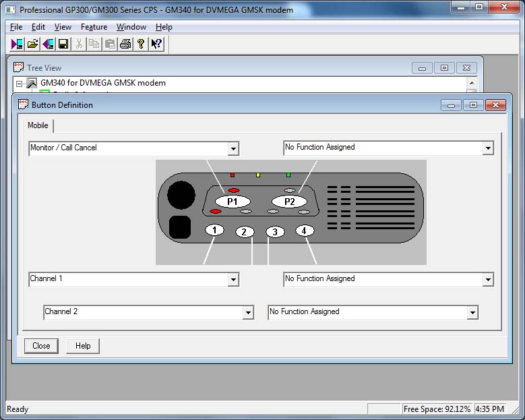Save the codeplug with floppy disk icon
Image resolution: width=525 pixels, height=420 pixels.
click(x=63, y=44)
